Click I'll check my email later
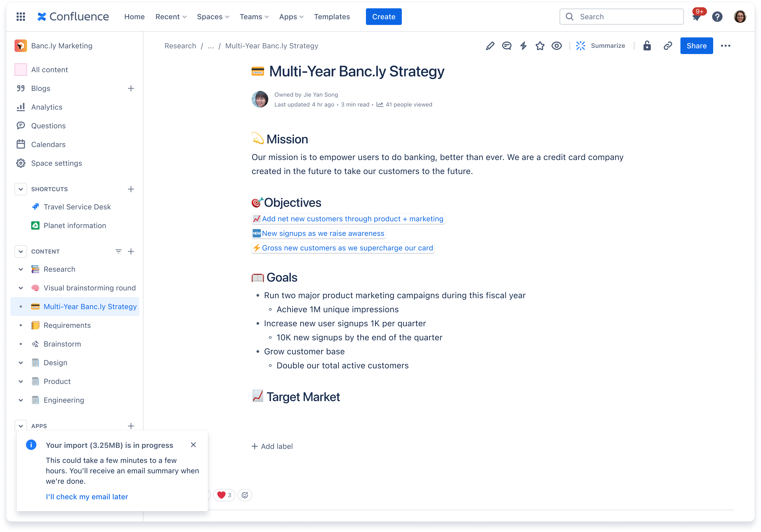 point(87,497)
